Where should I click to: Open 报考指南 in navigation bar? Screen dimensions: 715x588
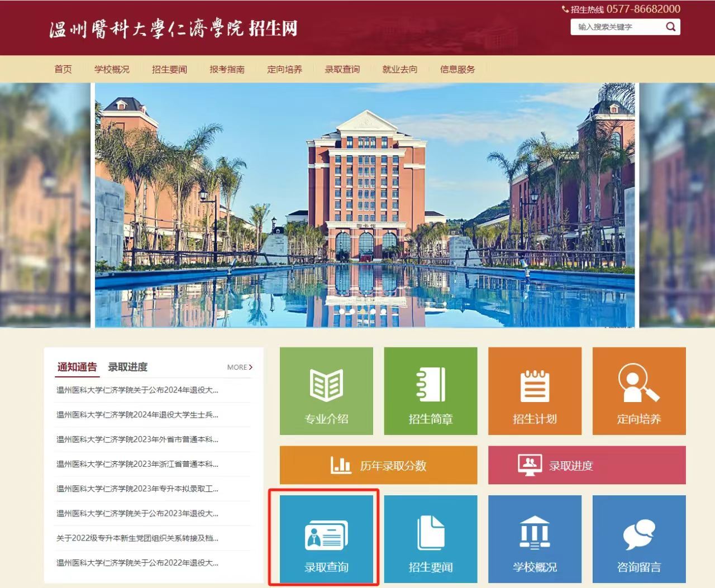227,69
